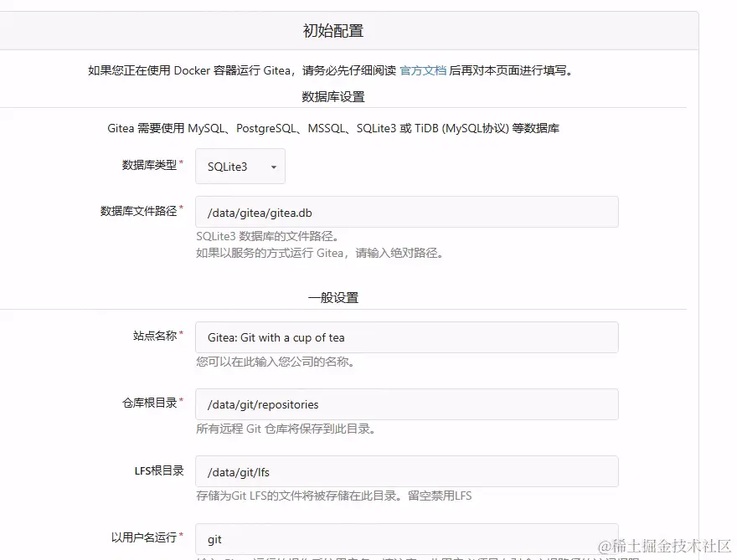Select the hint about 留空禁用LFS
This screenshot has height=560, width=737.
[333, 496]
